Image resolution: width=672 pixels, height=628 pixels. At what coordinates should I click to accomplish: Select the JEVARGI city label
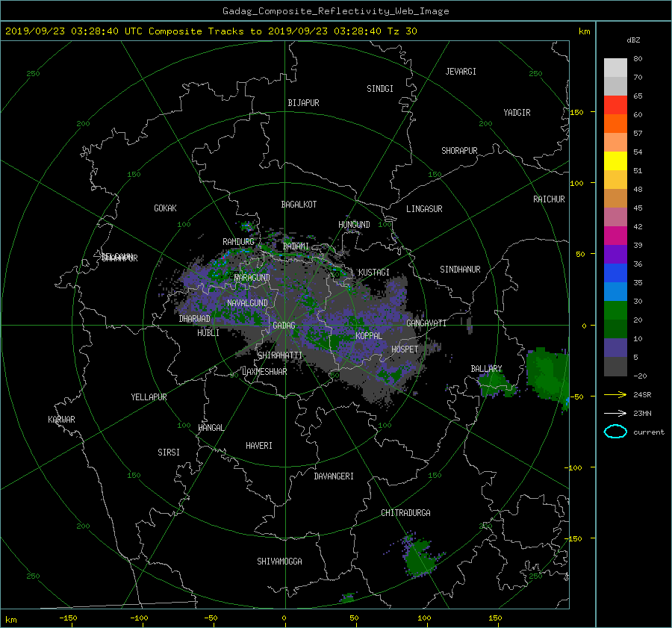(x=461, y=72)
